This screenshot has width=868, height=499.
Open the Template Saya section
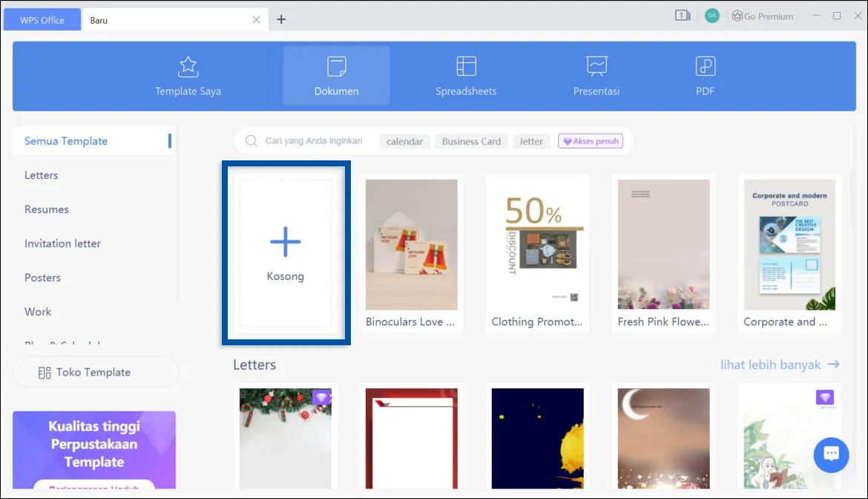(188, 74)
